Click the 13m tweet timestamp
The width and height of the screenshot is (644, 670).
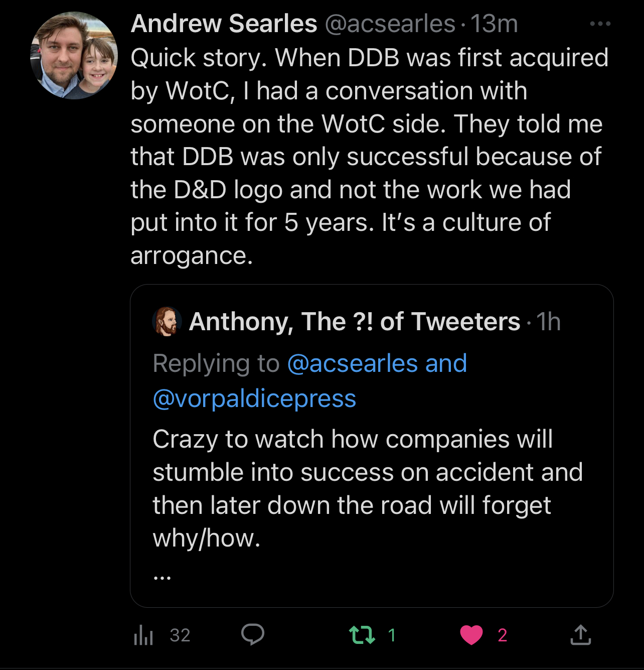[494, 24]
